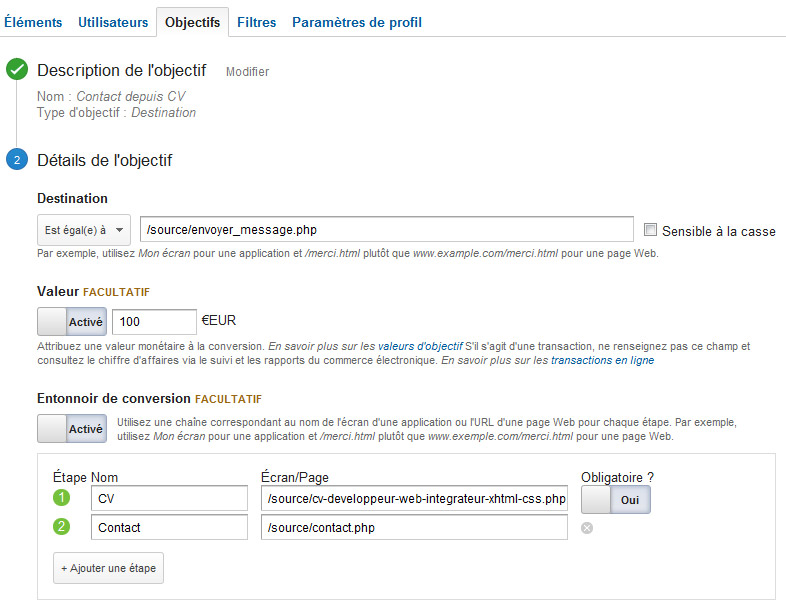The width and height of the screenshot is (786, 608).
Task: Open the transactions en ligne link
Action: tap(603, 360)
